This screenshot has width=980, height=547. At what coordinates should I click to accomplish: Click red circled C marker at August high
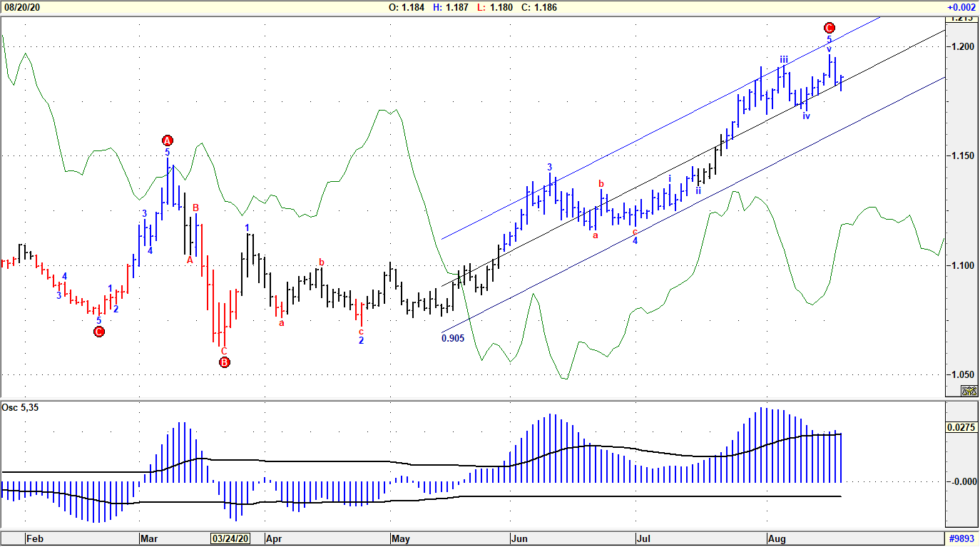(829, 28)
